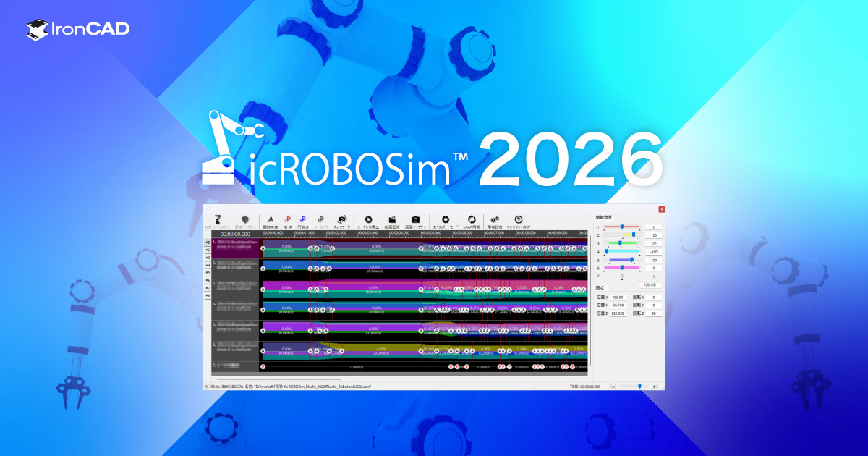Image resolution: width=868 pixels, height=456 pixels.
Task: Click the rotation X value field
Action: click(x=654, y=297)
